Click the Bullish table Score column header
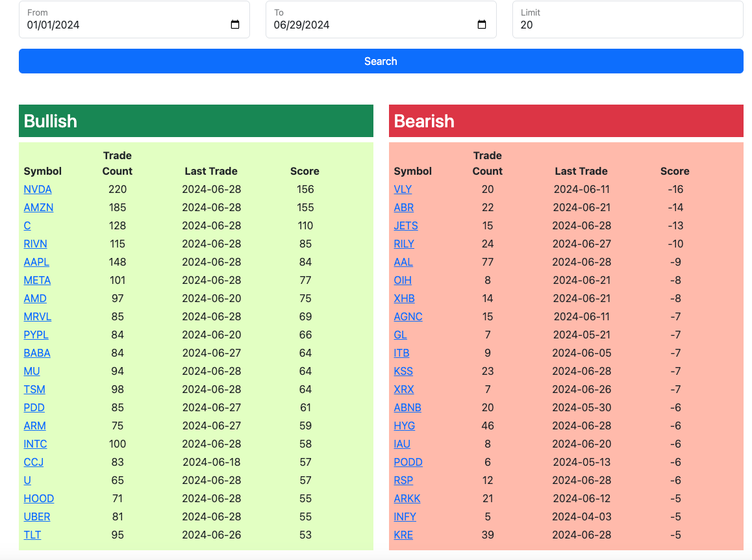The image size is (752, 560). point(305,172)
